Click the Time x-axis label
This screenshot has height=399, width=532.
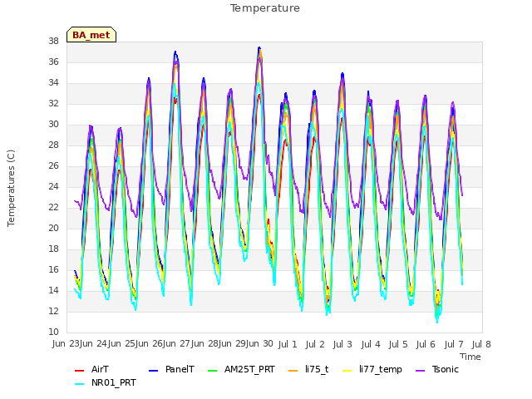[470, 357]
